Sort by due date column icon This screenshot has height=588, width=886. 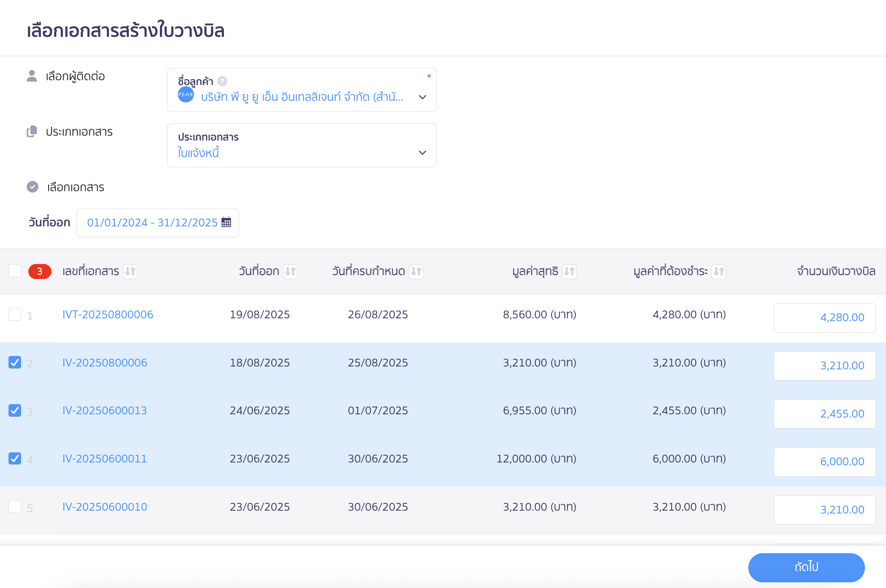click(x=416, y=271)
